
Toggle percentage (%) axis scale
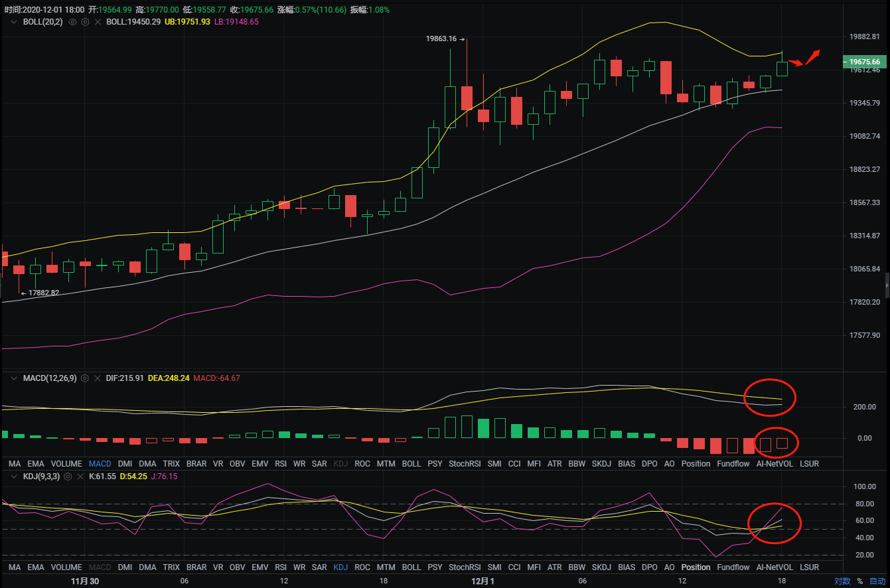pos(860,581)
